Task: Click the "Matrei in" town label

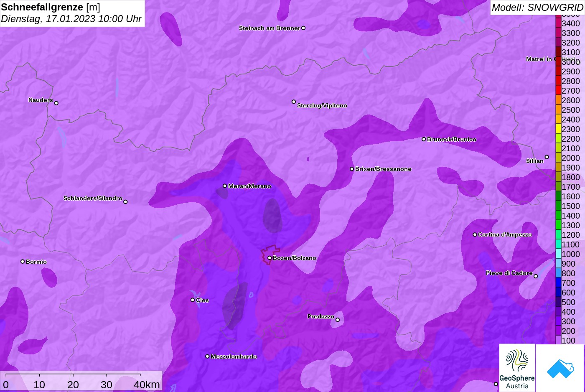Action: click(539, 59)
